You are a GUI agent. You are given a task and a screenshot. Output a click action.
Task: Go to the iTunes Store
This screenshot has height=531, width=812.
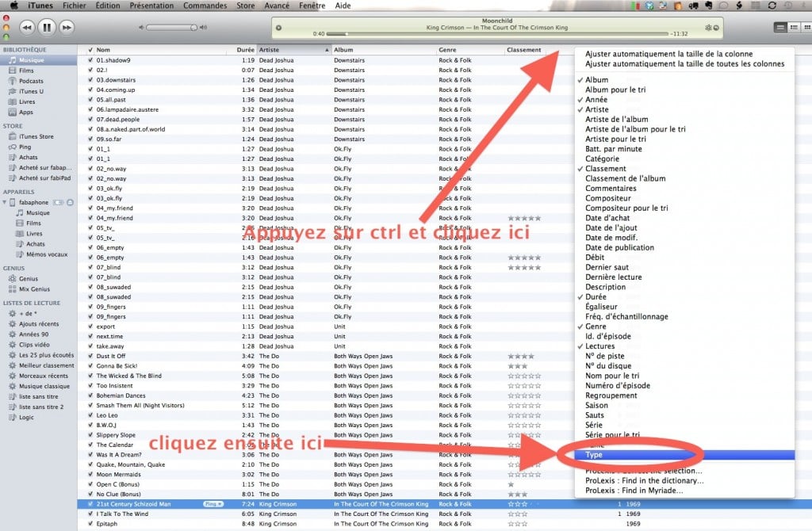36,136
